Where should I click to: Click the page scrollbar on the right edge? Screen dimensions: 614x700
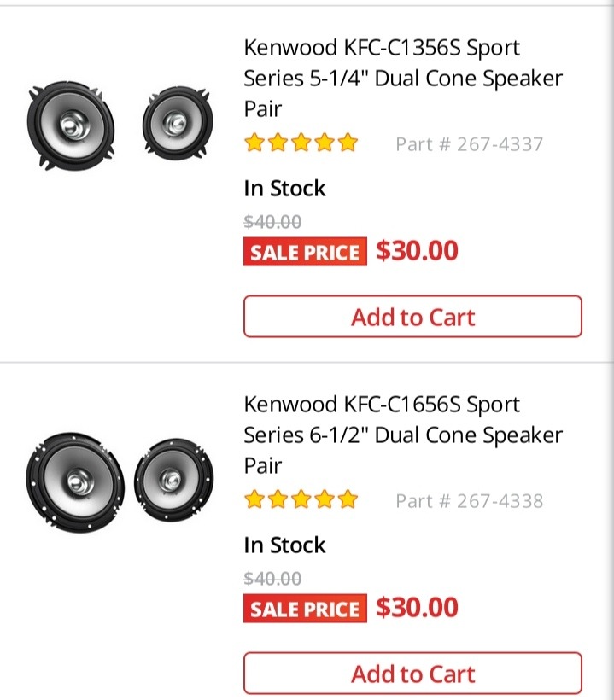(x=610, y=350)
